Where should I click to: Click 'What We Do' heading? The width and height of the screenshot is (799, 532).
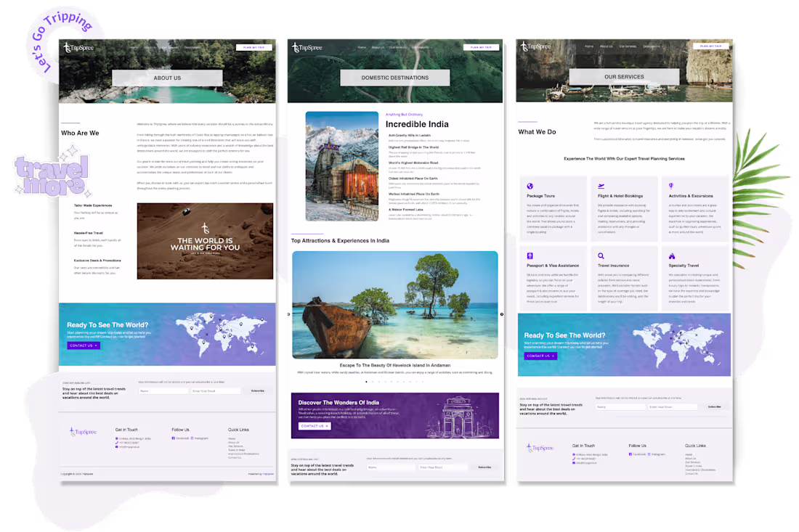pyautogui.click(x=537, y=132)
